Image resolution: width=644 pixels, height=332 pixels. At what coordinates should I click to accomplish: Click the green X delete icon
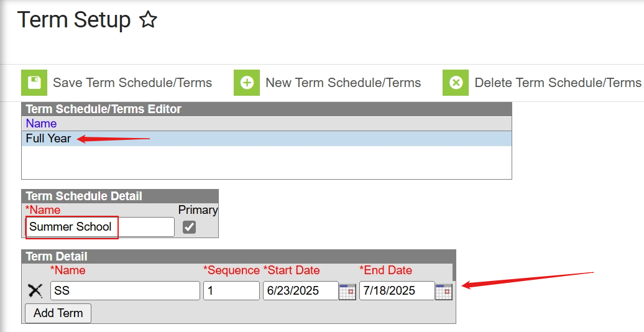click(456, 83)
